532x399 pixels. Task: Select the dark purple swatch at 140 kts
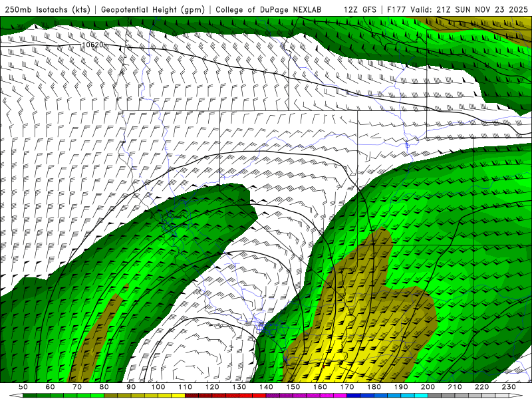coord(273,396)
